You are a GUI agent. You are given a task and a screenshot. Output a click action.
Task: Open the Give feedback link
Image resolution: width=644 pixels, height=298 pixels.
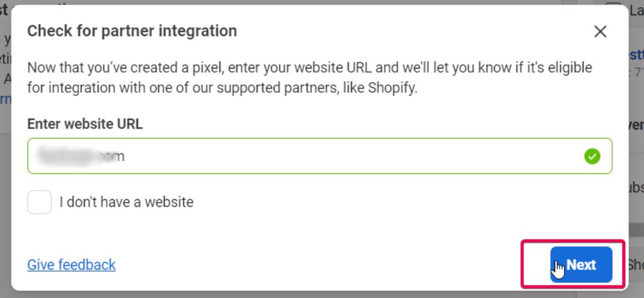pos(71,264)
